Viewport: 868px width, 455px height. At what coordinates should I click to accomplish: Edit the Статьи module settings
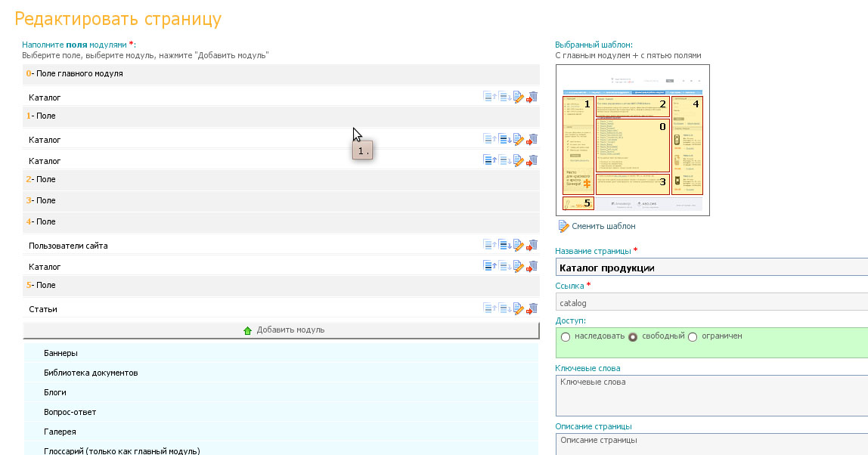click(519, 308)
